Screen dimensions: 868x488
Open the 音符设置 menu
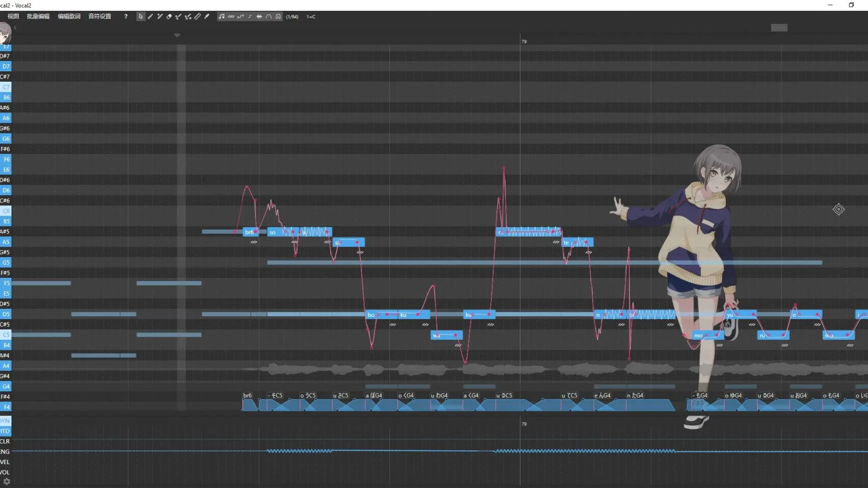pyautogui.click(x=99, y=17)
